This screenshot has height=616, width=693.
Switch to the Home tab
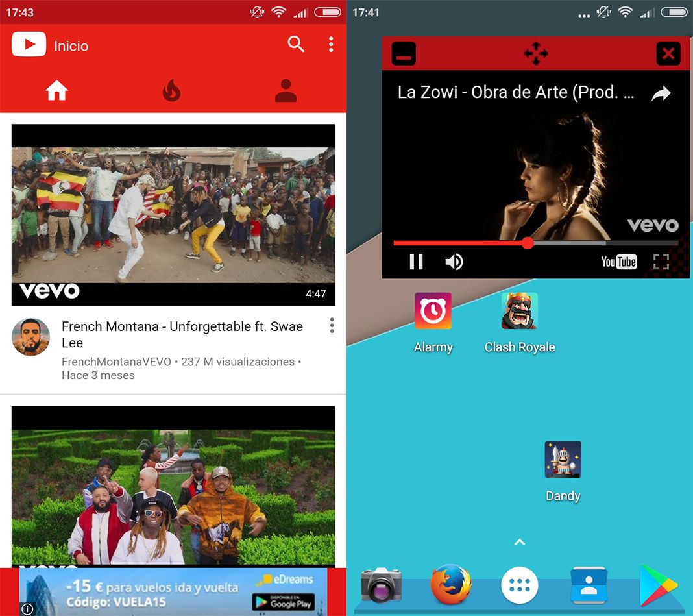click(x=57, y=92)
